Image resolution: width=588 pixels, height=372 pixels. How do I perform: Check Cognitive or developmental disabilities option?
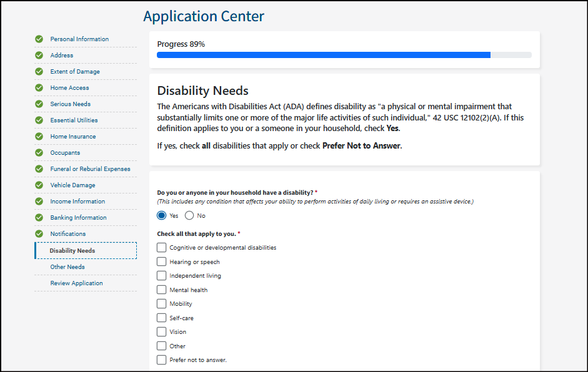(x=162, y=248)
